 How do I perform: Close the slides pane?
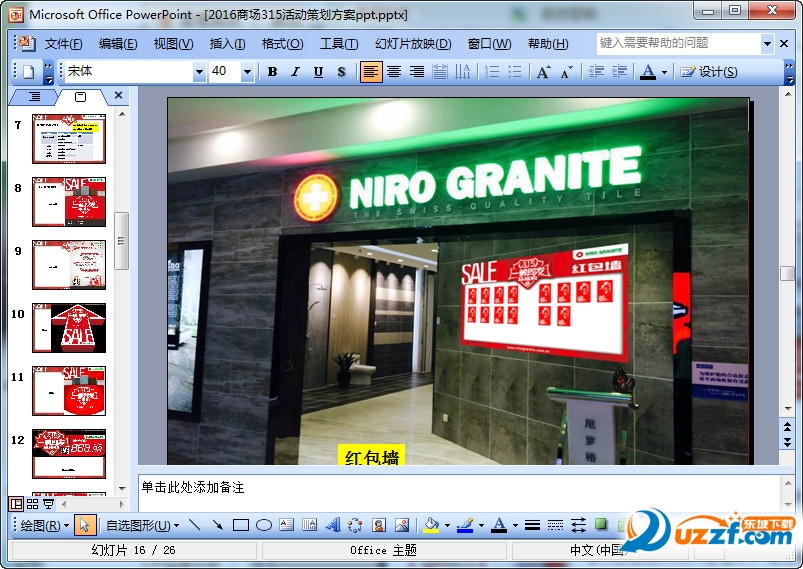(118, 95)
